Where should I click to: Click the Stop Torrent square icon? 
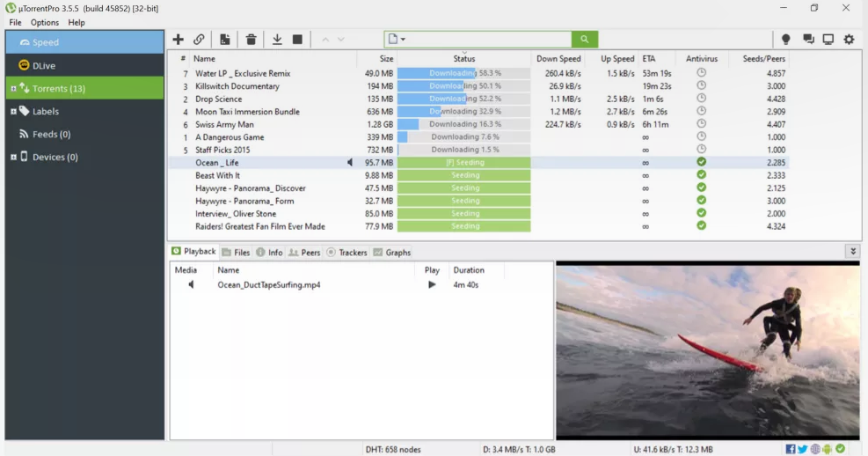pyautogui.click(x=297, y=40)
